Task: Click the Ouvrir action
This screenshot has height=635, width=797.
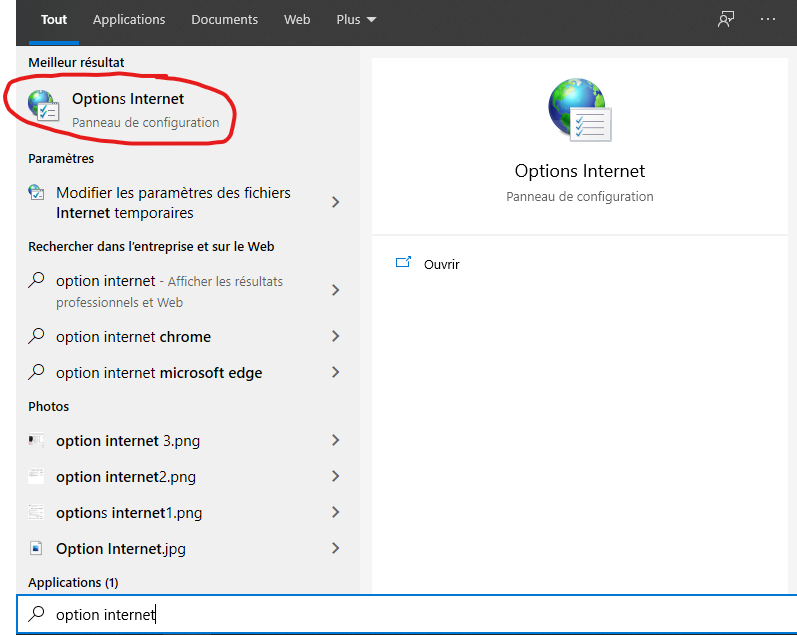Action: 442,264
